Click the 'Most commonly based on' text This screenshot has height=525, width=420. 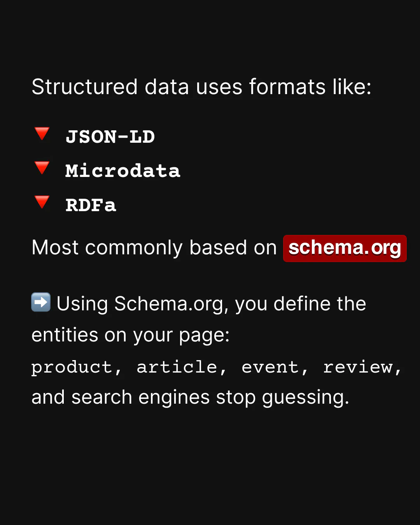pos(154,248)
